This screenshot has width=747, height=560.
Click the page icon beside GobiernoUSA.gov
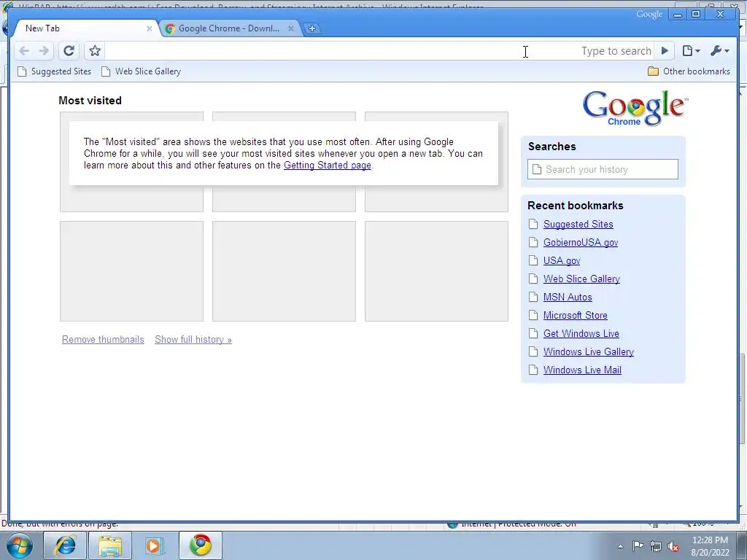click(533, 242)
